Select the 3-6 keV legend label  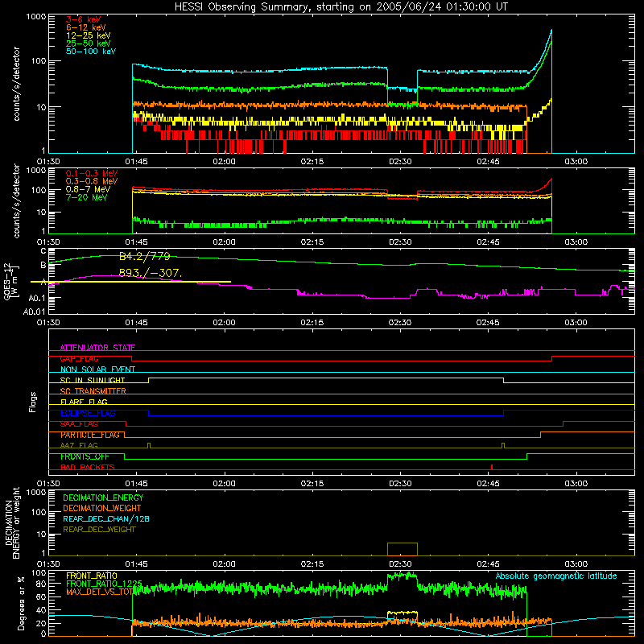(84, 19)
